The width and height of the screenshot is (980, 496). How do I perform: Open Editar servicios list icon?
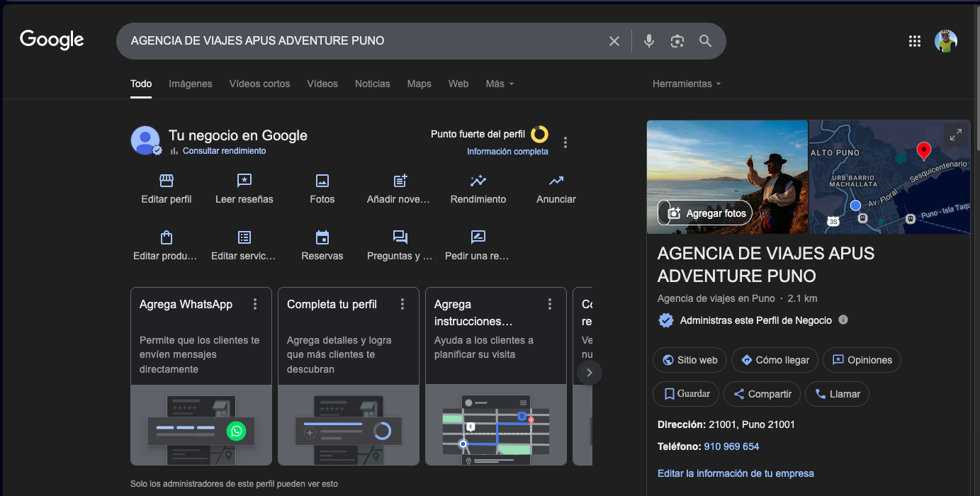pyautogui.click(x=244, y=237)
